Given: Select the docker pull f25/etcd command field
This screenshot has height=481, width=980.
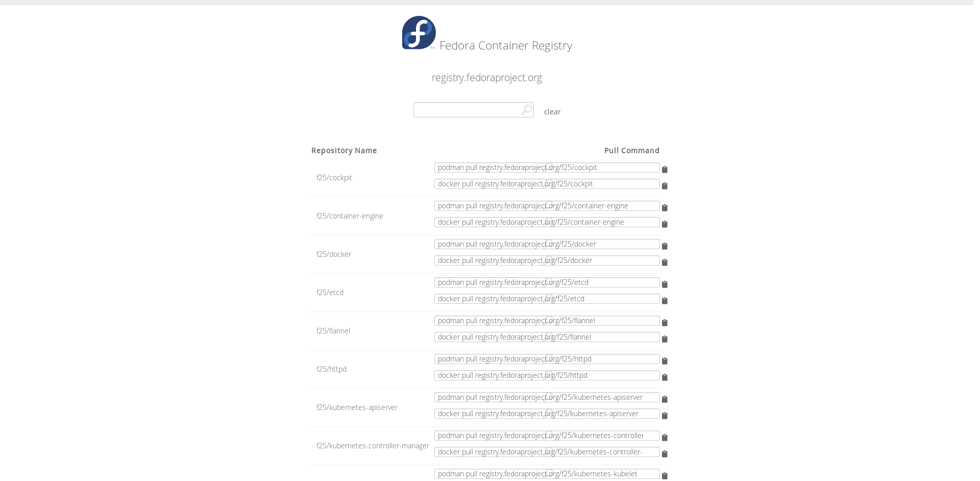Looking at the screenshot, I should tap(547, 299).
